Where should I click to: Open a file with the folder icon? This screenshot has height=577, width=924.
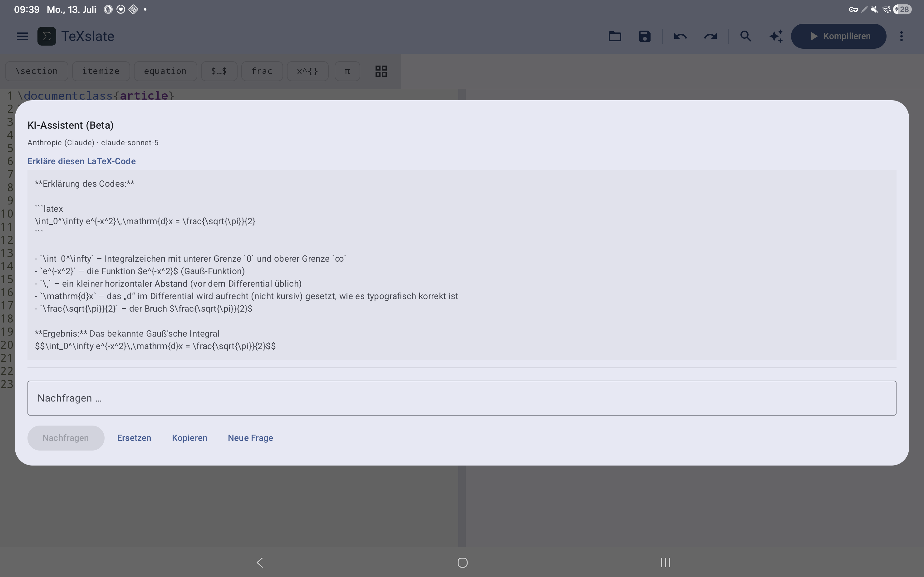click(x=615, y=36)
